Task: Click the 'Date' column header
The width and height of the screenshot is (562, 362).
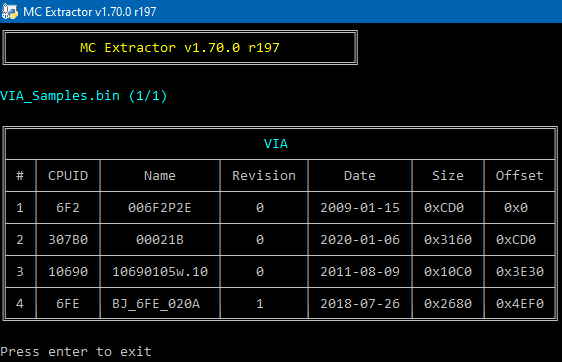Action: (x=360, y=176)
